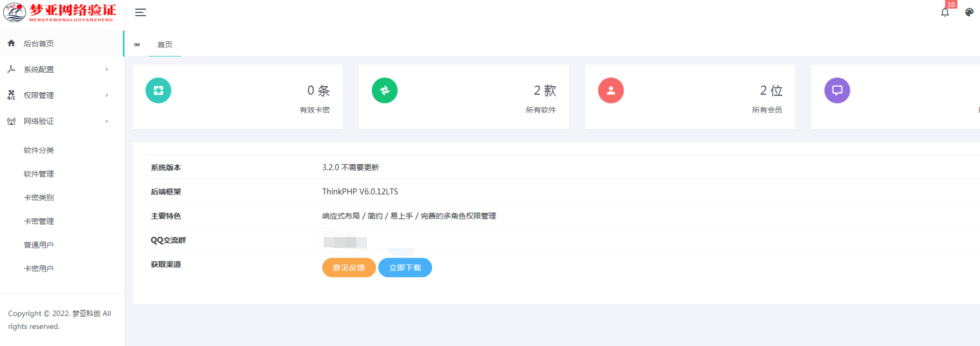This screenshot has width=980, height=346.
Task: Open 后台首页 in the sidebar
Action: pos(62,44)
